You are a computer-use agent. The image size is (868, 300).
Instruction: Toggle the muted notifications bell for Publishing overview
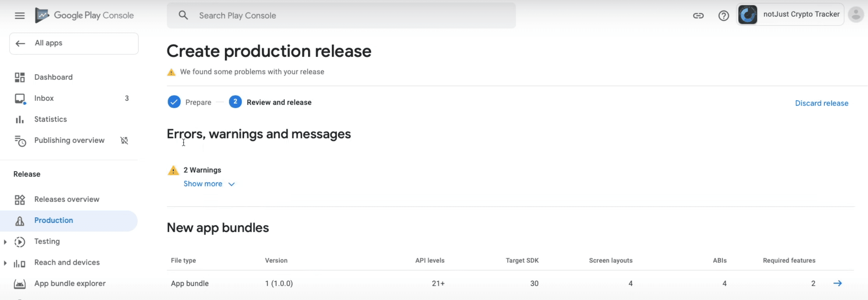[x=124, y=140]
